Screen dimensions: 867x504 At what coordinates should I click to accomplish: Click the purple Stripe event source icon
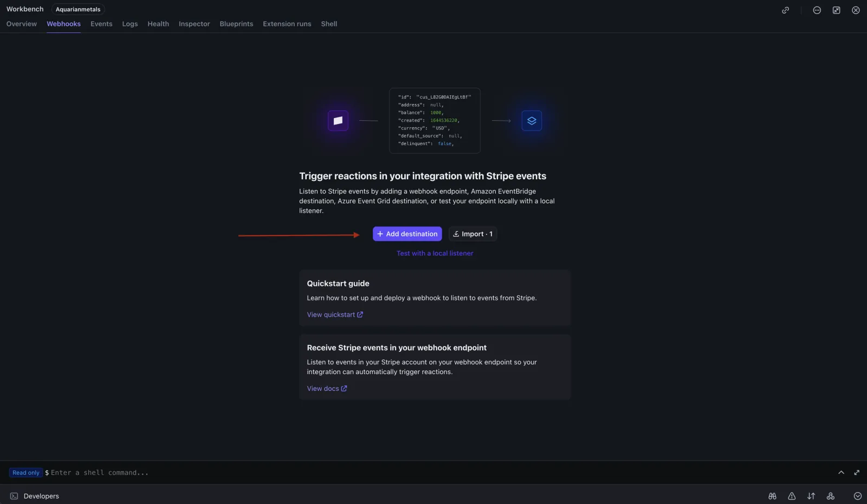coord(338,121)
